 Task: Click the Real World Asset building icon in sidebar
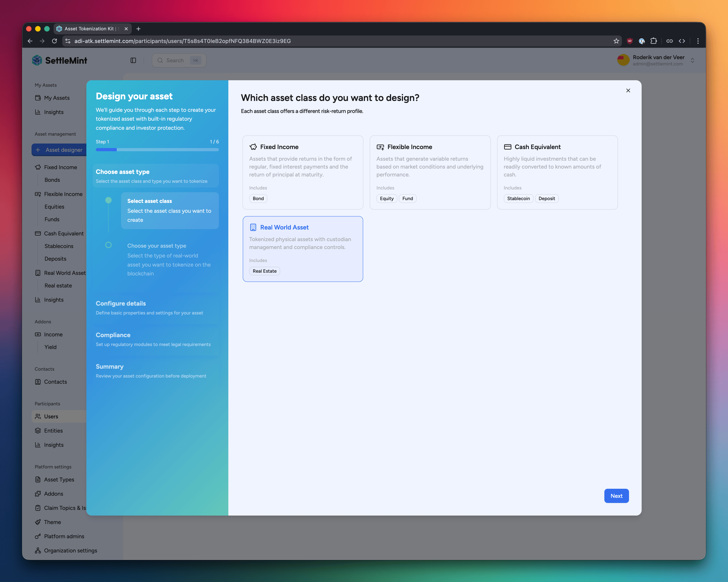click(38, 273)
